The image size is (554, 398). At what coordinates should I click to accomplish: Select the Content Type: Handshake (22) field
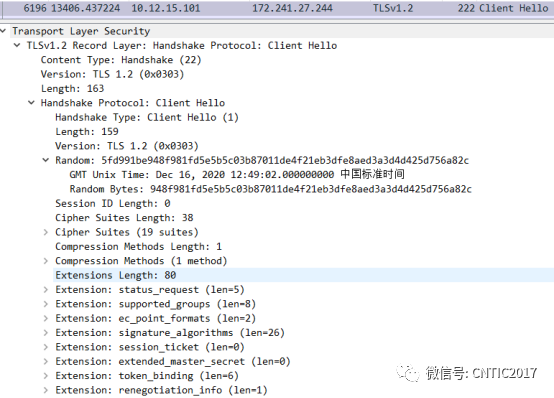(x=121, y=60)
